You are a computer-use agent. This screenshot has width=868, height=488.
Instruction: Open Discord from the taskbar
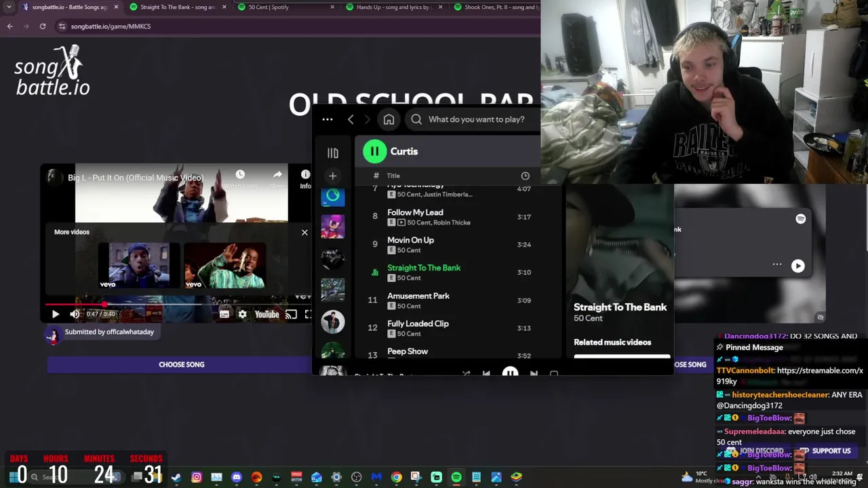pyautogui.click(x=236, y=477)
